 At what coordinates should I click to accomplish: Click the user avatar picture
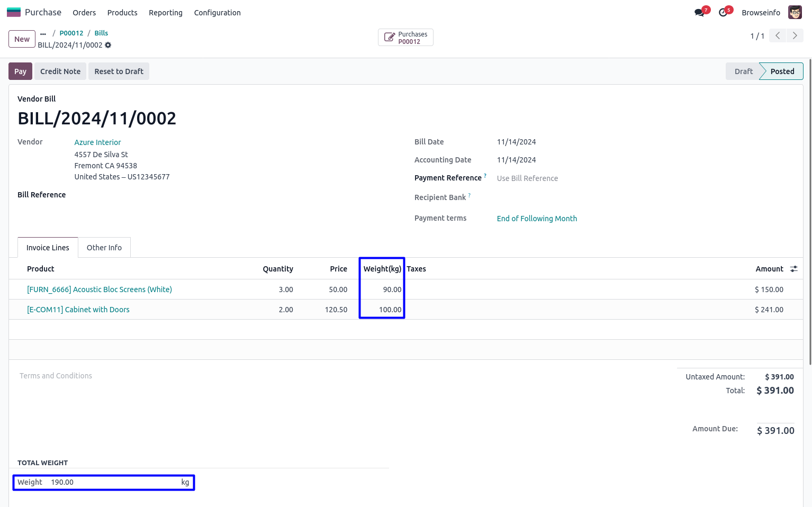tap(795, 12)
